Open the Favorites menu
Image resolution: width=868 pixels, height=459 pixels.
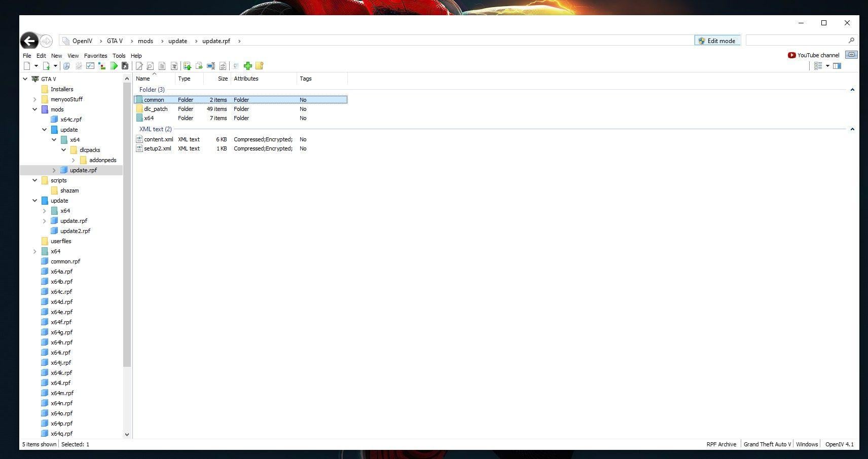(95, 56)
